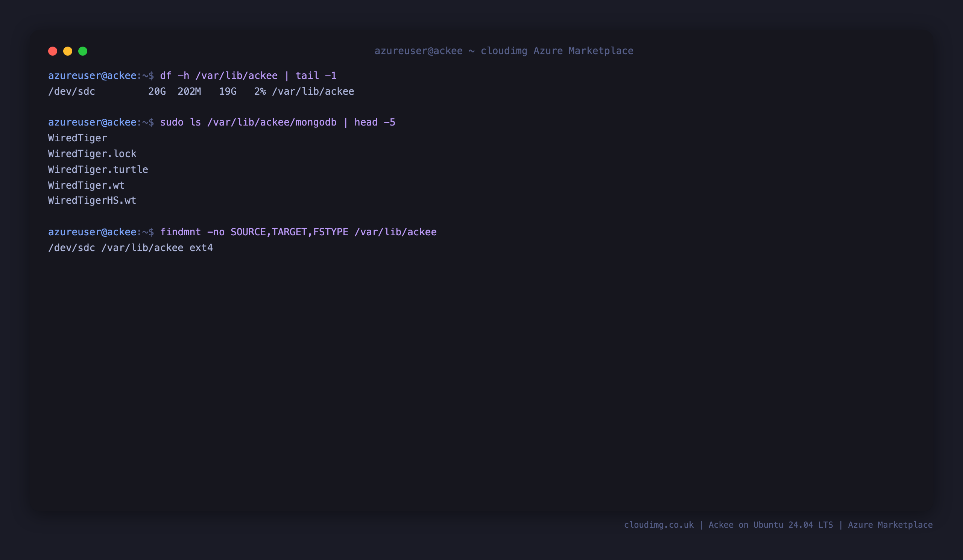Click the terminal title 'azureuser@ackee ~ cloudimg Azure Marketplace'
Screen dimensions: 963x560
504,51
